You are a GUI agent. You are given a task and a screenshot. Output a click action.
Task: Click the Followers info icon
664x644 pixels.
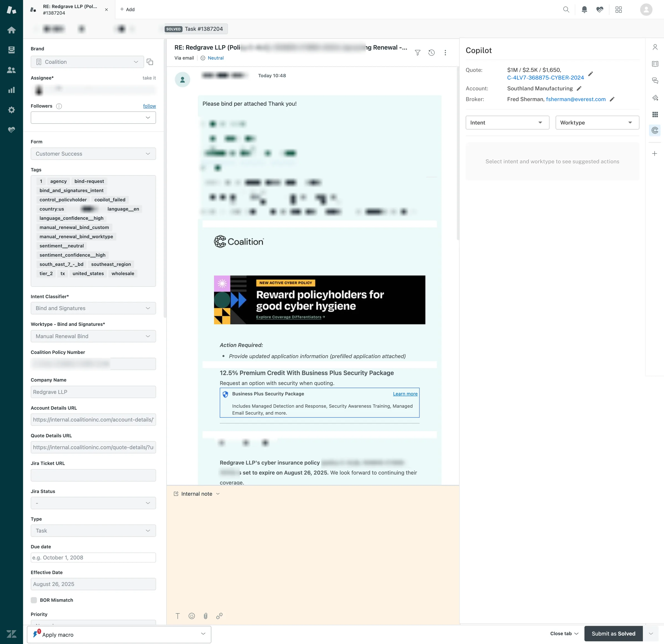[59, 106]
